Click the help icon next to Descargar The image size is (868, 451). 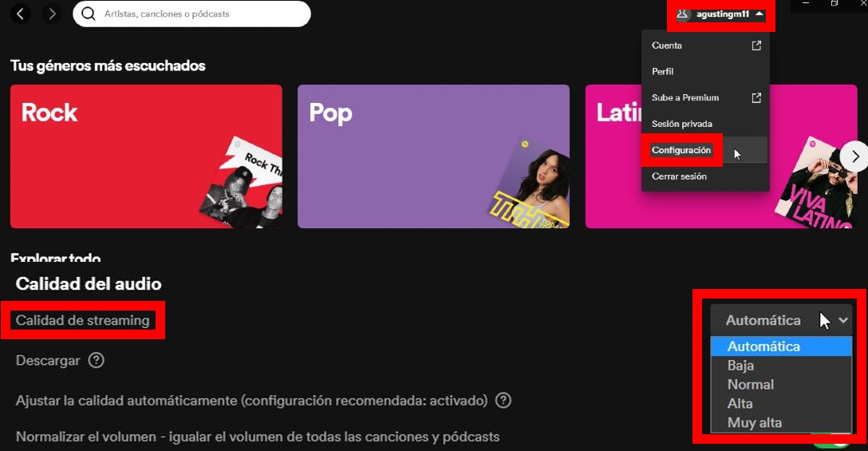tap(97, 360)
